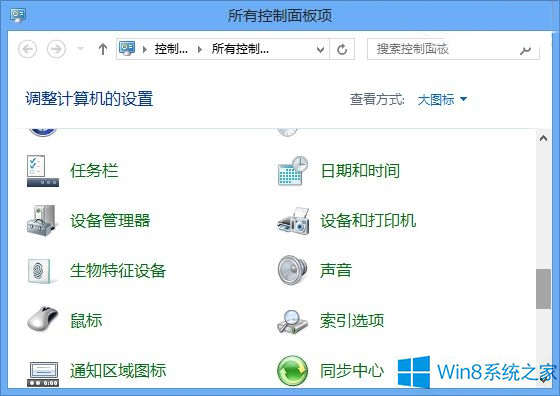Go back with the Back arrow button

click(28, 49)
